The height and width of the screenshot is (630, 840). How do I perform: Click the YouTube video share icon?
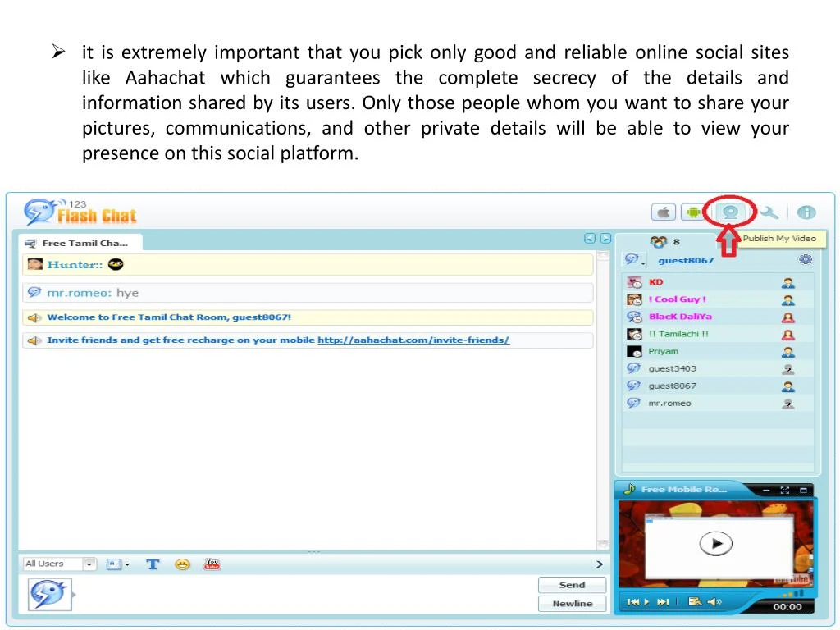tap(212, 564)
